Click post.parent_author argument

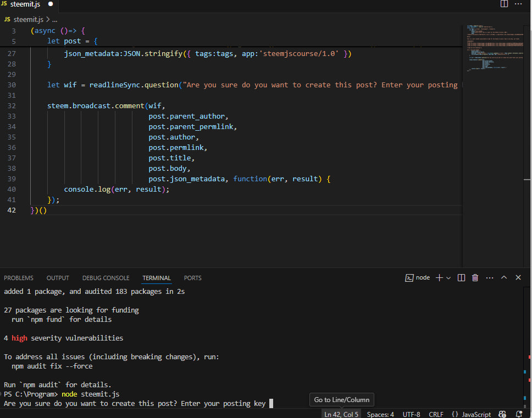pyautogui.click(x=187, y=116)
